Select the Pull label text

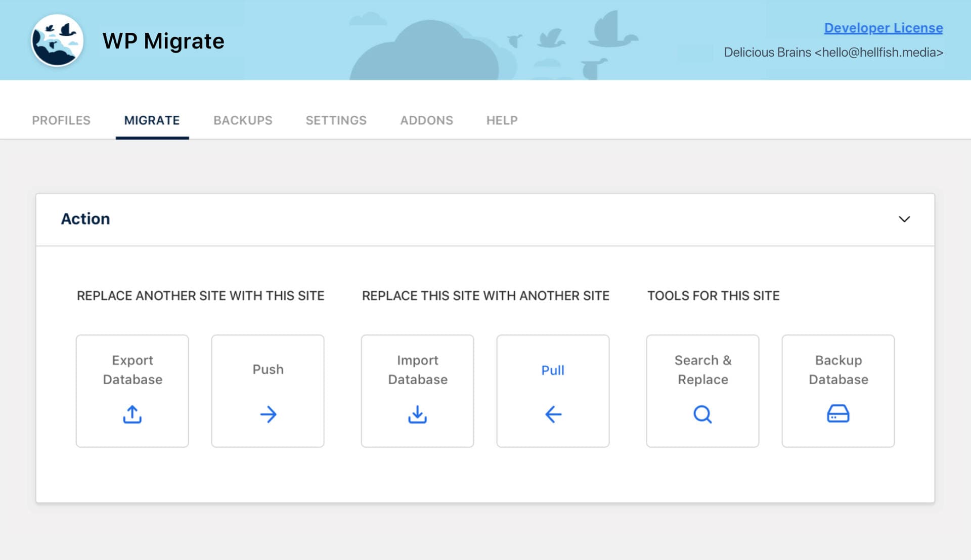pos(553,370)
